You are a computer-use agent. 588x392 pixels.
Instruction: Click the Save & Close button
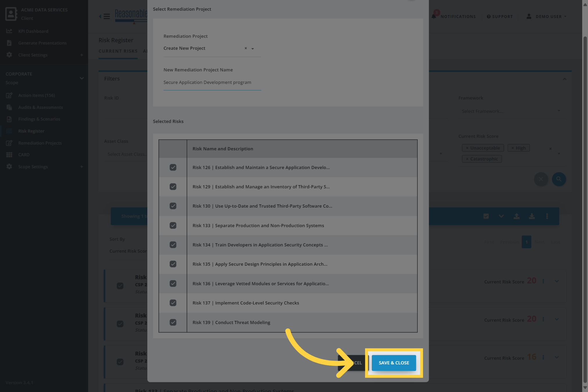[394, 363]
